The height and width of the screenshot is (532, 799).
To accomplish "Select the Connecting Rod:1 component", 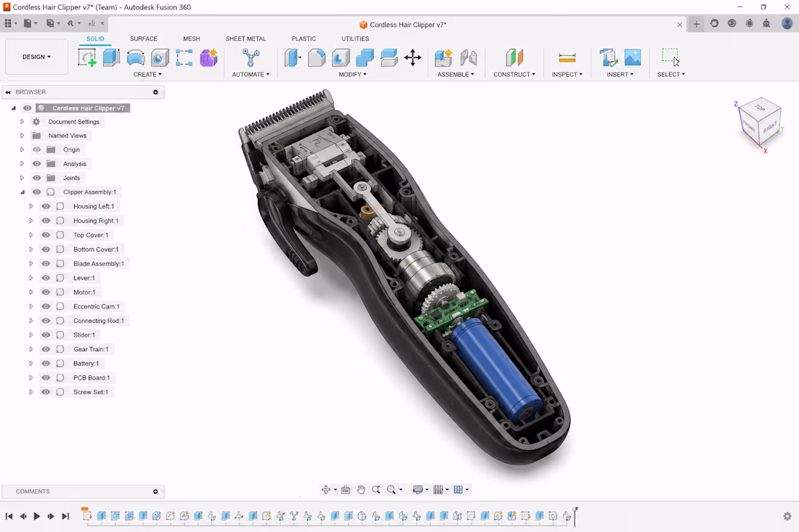I will click(x=98, y=320).
